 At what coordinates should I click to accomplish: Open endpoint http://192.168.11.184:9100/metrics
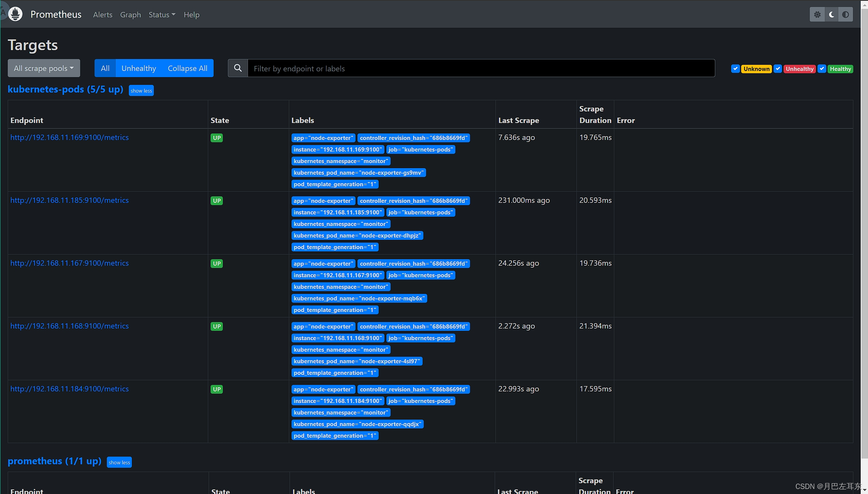[x=69, y=389]
